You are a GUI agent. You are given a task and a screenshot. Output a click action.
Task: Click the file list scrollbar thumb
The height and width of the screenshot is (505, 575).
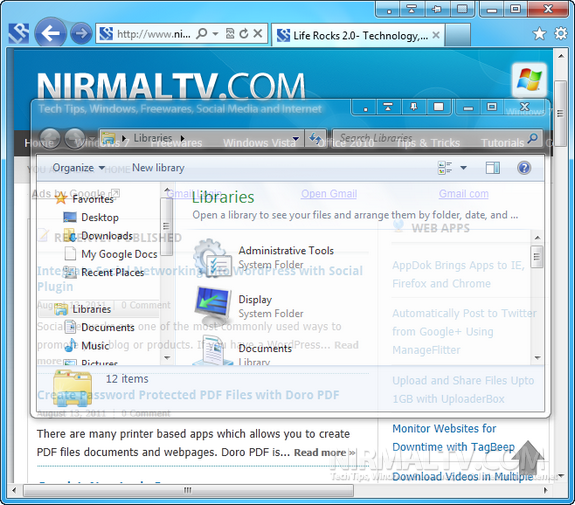(537, 256)
